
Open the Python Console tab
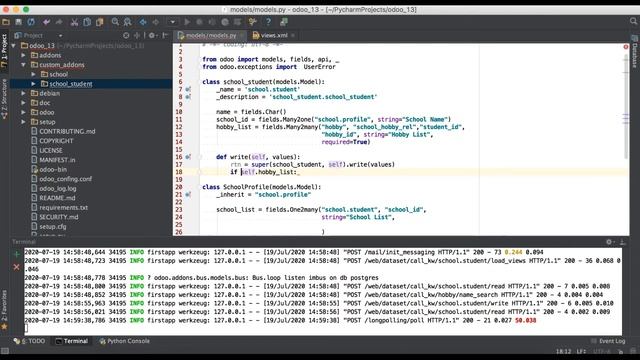click(124, 341)
